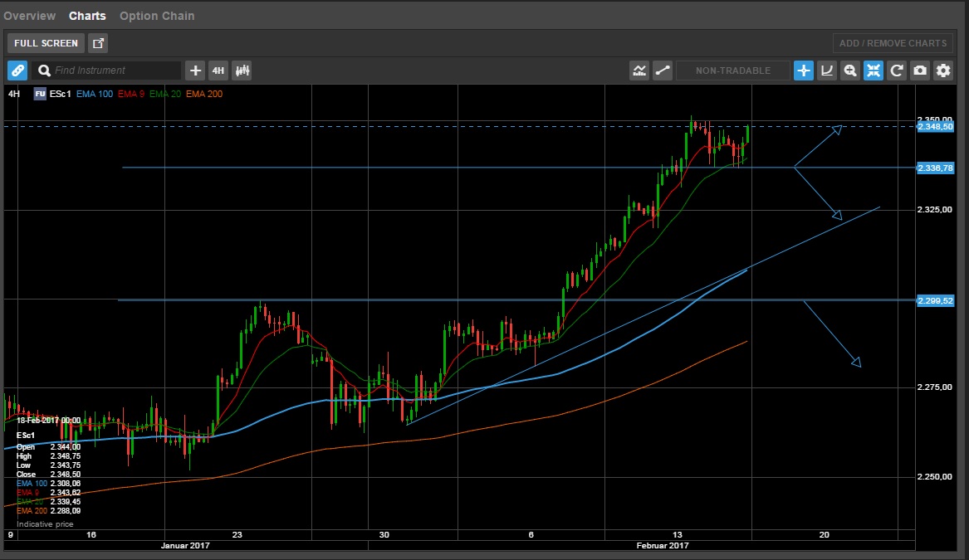The height and width of the screenshot is (560, 969).
Task: Click the 2.299,52 horizontal line price tag
Action: click(935, 300)
